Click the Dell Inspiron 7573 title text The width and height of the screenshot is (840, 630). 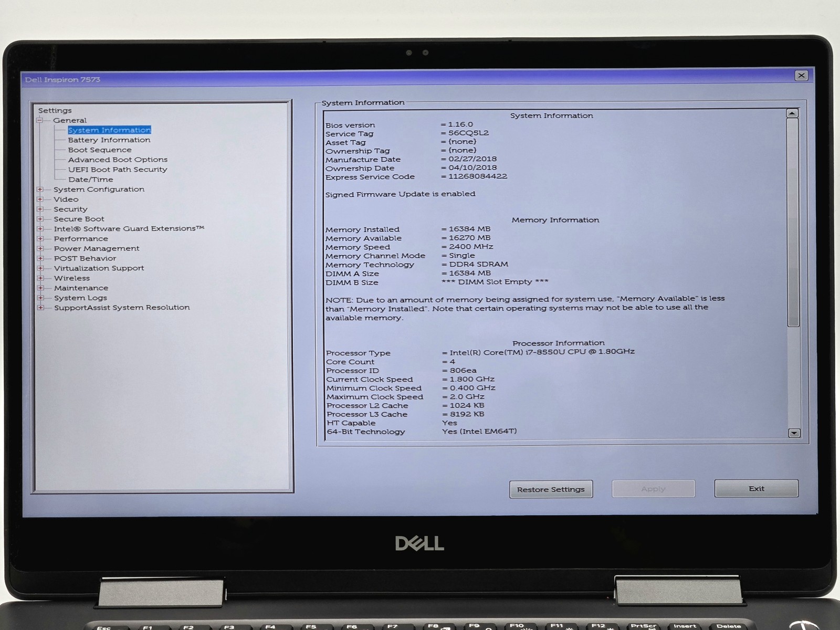pyautogui.click(x=62, y=80)
